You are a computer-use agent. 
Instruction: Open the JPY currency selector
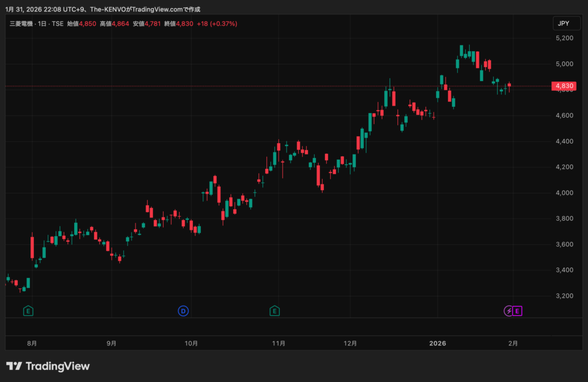(x=562, y=24)
